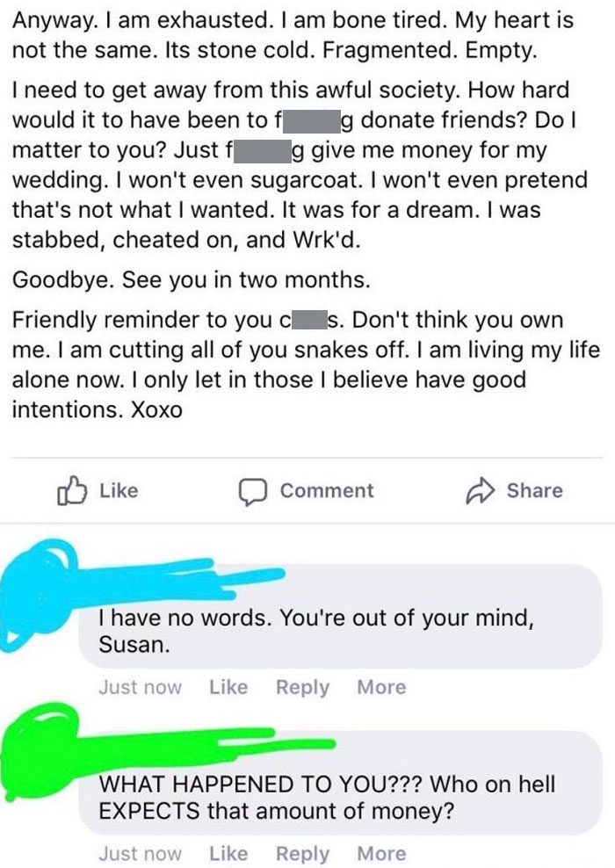Click the post's Comment text label
615x868 pixels.
click(327, 490)
